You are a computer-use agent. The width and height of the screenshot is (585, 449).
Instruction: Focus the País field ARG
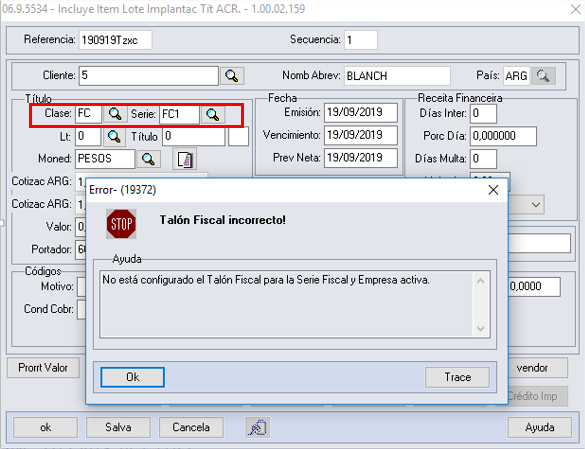(516, 76)
